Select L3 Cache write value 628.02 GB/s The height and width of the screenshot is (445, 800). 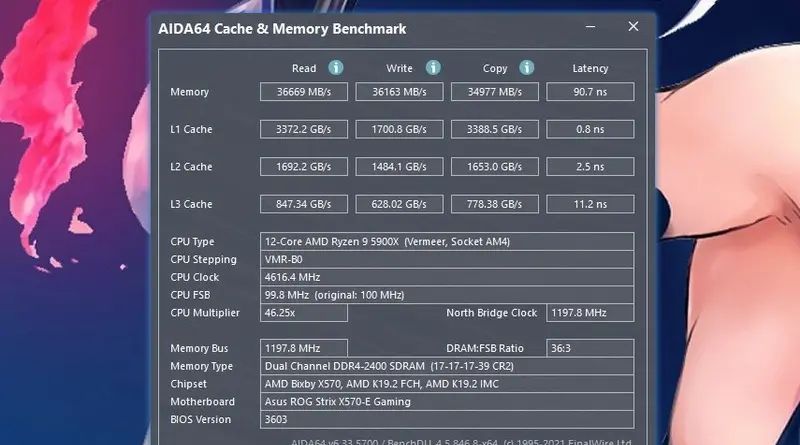(x=399, y=204)
